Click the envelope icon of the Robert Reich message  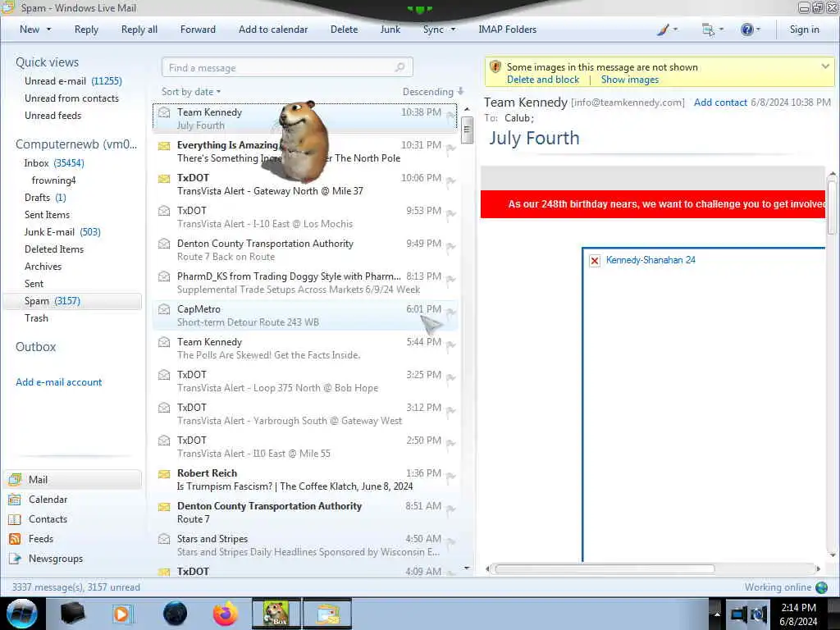(x=164, y=473)
